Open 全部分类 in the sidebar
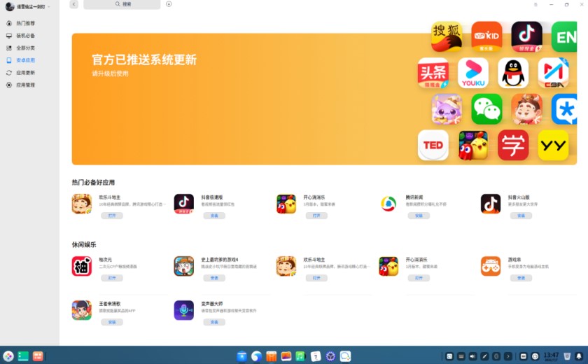Image resolution: width=588 pixels, height=364 pixels. click(25, 48)
